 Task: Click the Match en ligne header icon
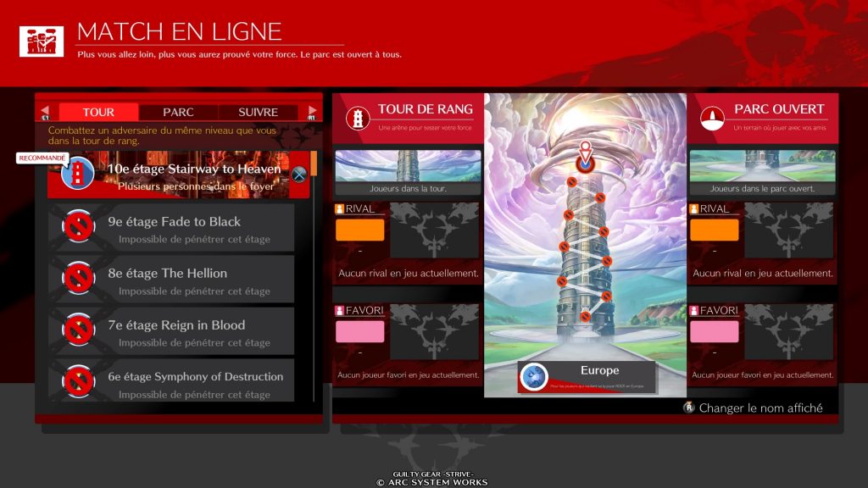coord(42,42)
